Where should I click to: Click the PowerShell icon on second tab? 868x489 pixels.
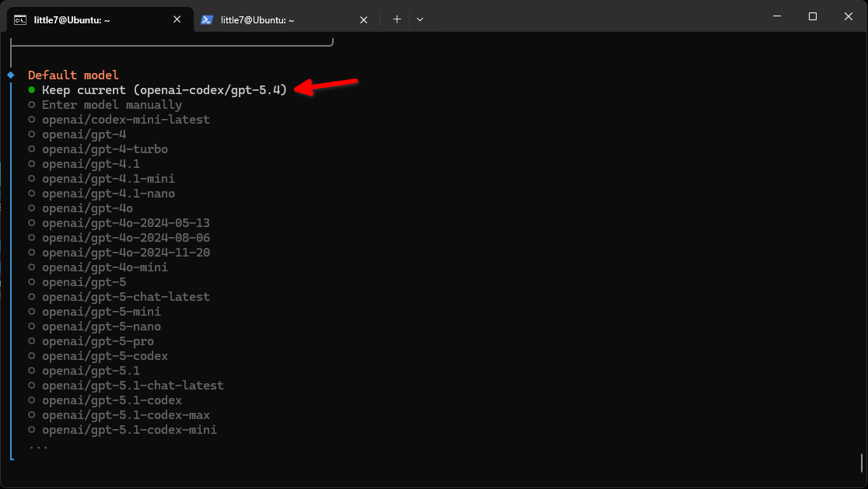(207, 19)
